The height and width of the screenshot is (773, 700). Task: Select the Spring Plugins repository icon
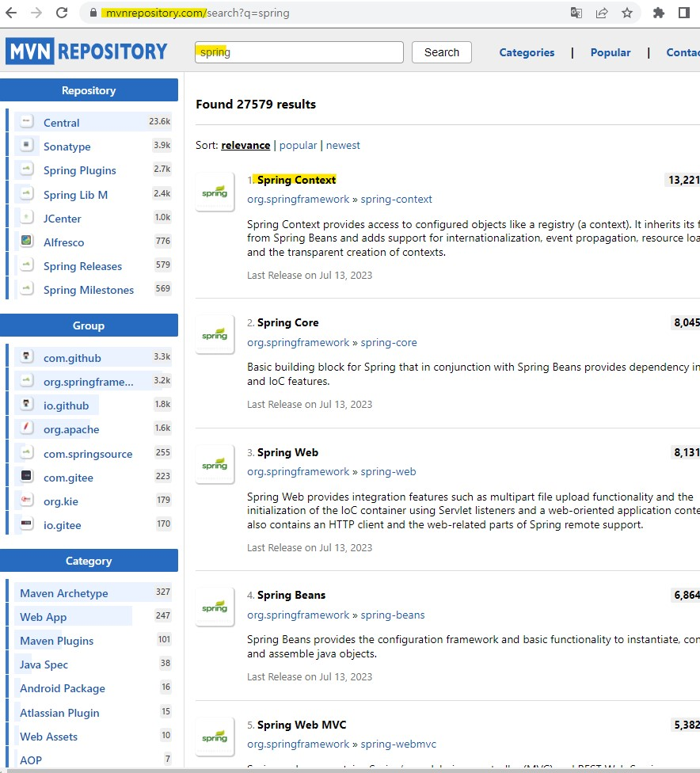27,169
